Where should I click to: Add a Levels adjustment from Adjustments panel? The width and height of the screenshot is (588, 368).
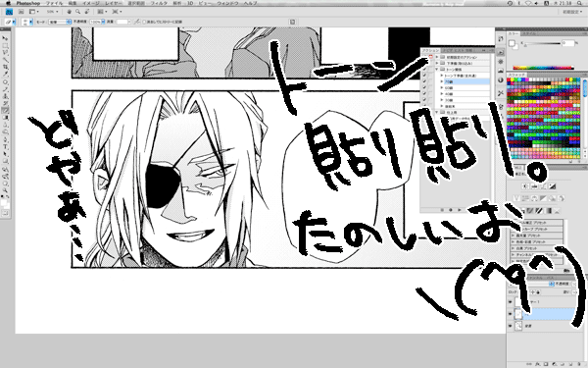[534, 186]
